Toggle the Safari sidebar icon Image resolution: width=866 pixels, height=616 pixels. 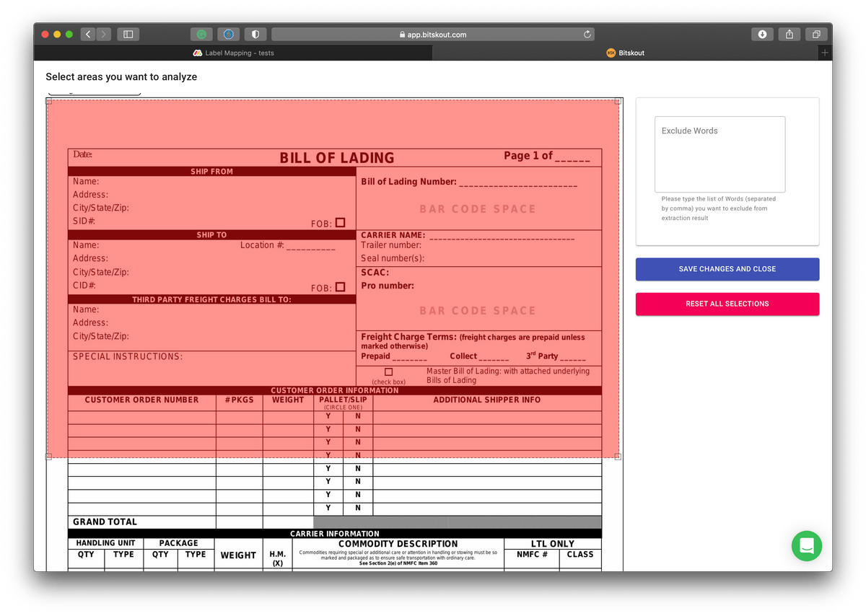click(x=128, y=34)
